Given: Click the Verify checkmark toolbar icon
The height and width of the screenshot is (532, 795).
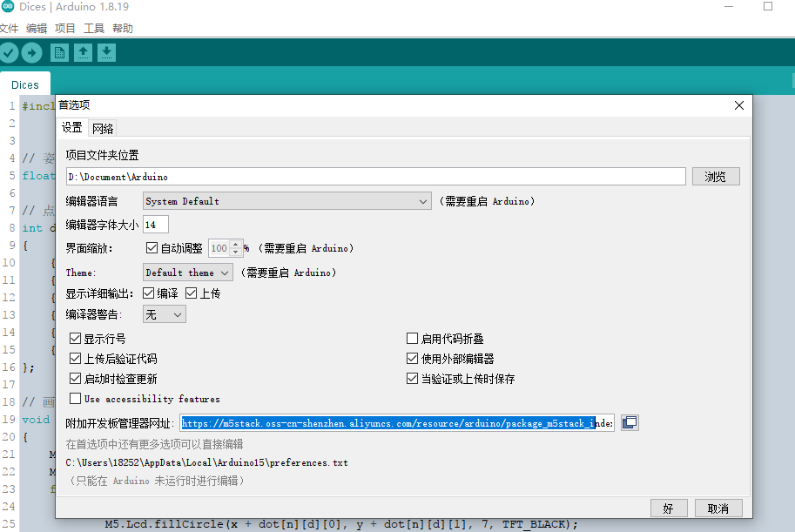Looking at the screenshot, I should pos(9,53).
